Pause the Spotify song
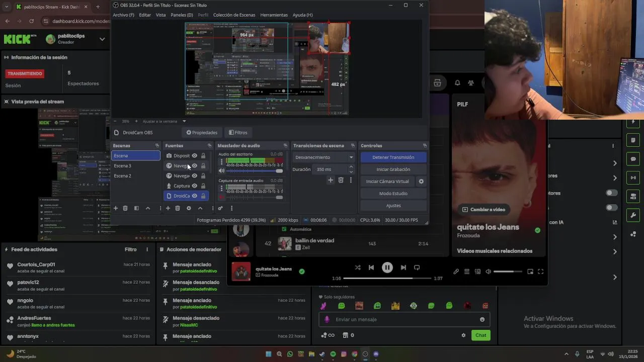 pyautogui.click(x=387, y=267)
